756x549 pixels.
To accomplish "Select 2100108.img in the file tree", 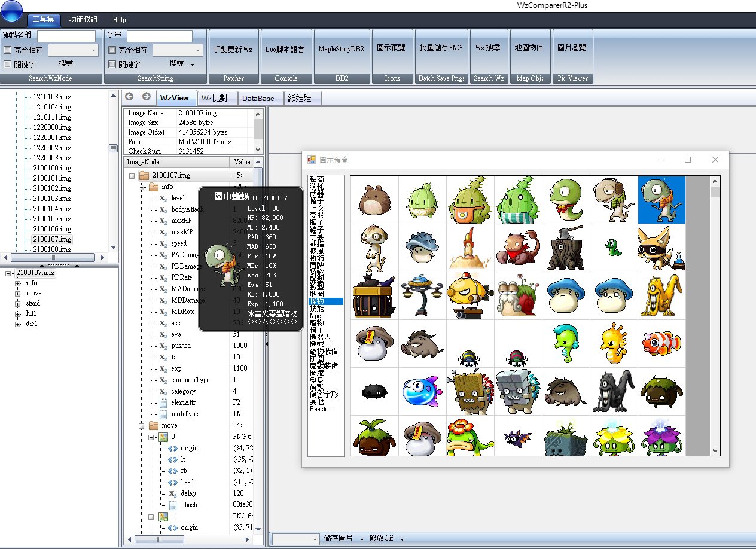I will point(52,249).
